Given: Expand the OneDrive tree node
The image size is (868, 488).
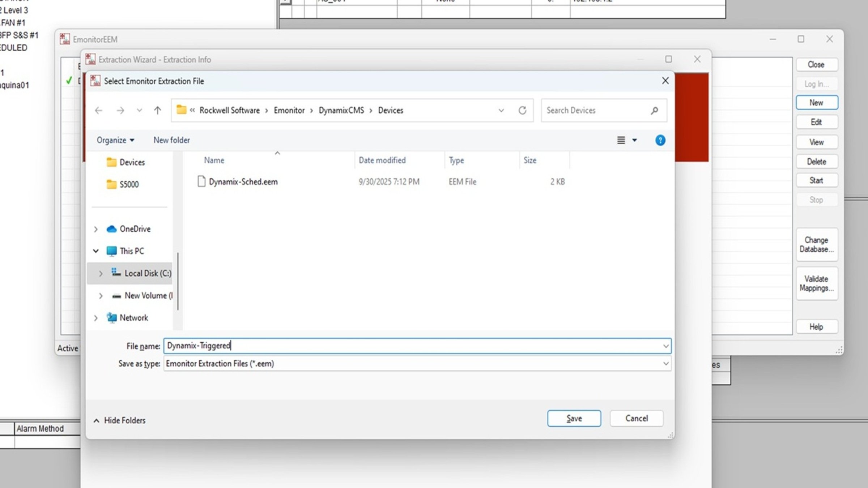Looking at the screenshot, I should 96,229.
